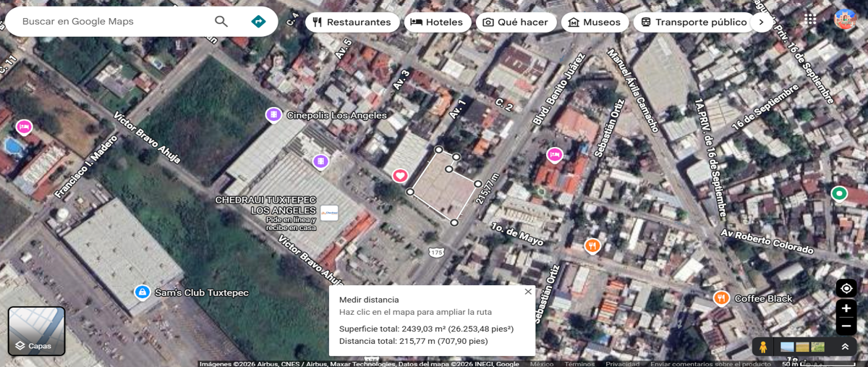Select the Street View pegman
Viewport: 868px width, 367px height.
click(x=762, y=347)
